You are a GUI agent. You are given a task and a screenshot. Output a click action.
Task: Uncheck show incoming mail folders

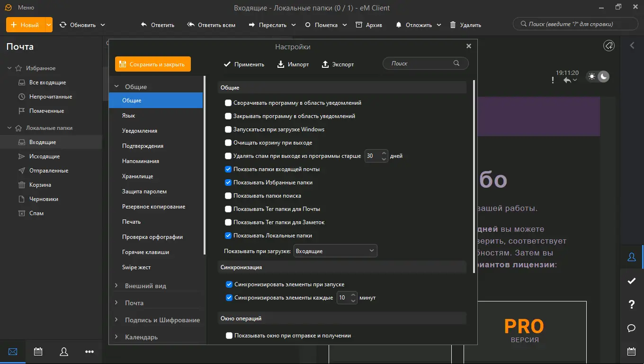pyautogui.click(x=228, y=169)
